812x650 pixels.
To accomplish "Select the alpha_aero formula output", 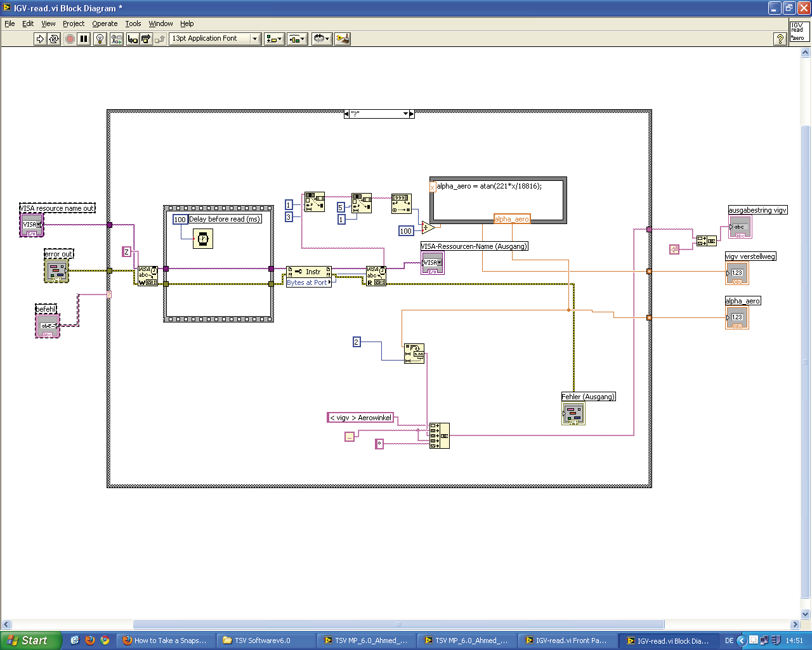I will (x=511, y=219).
